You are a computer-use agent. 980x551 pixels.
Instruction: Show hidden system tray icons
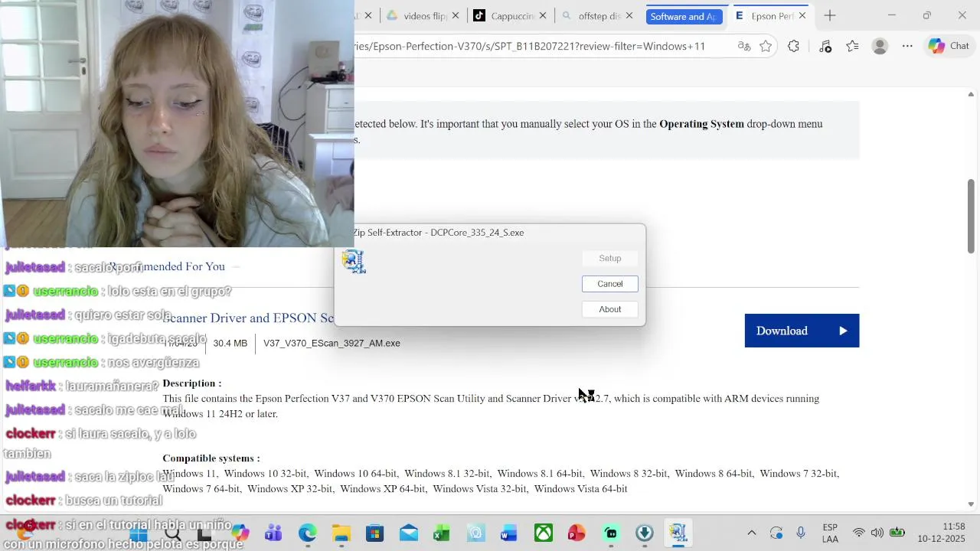pos(751,533)
